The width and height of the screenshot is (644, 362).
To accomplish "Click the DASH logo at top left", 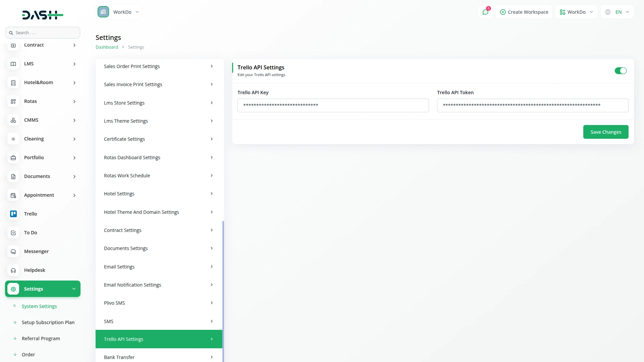I will [43, 15].
